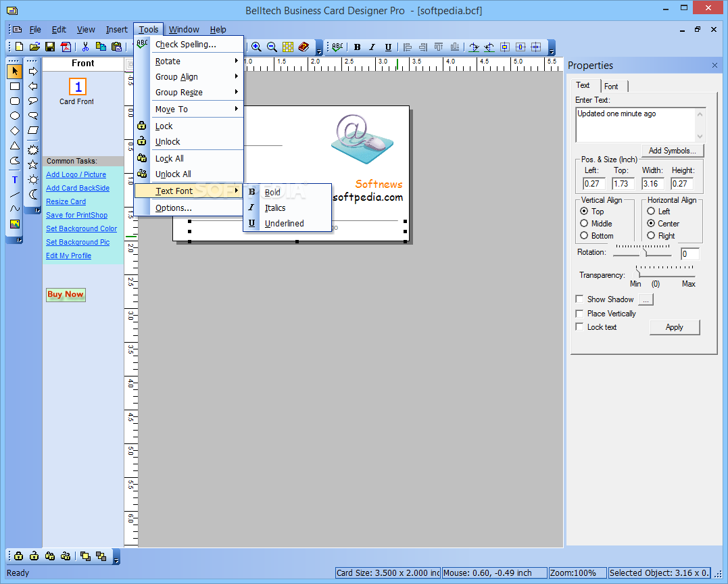Screen dimensions: 728x584
Task: Expand the Move To submenu
Action: [x=189, y=109]
